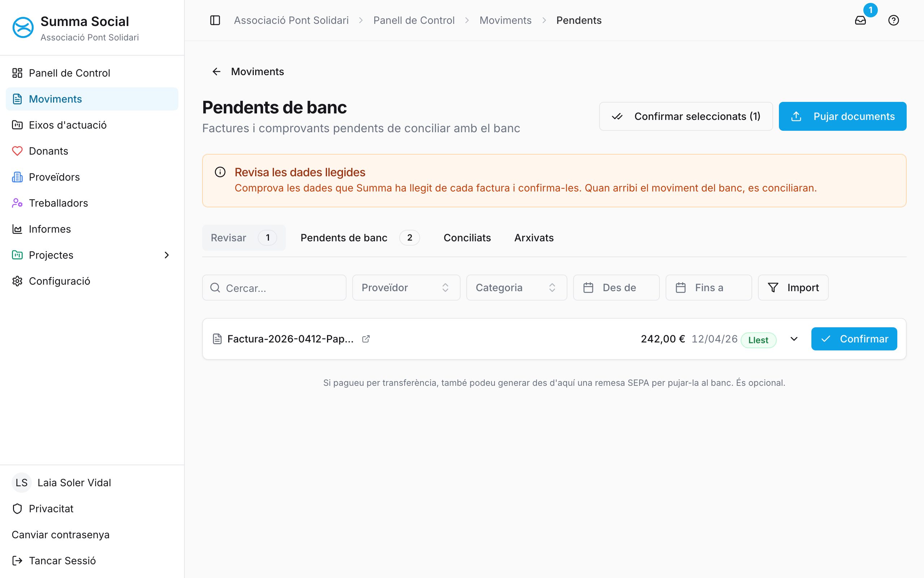Click the Treballadors user icon
Image resolution: width=924 pixels, height=578 pixels.
tap(17, 203)
